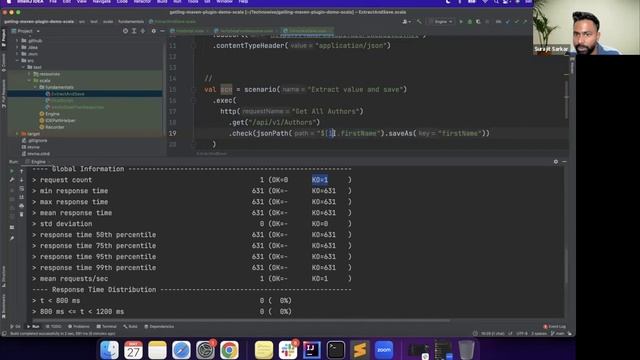
Task: Select IDEPathHelper in the project tree
Action: coord(61,120)
